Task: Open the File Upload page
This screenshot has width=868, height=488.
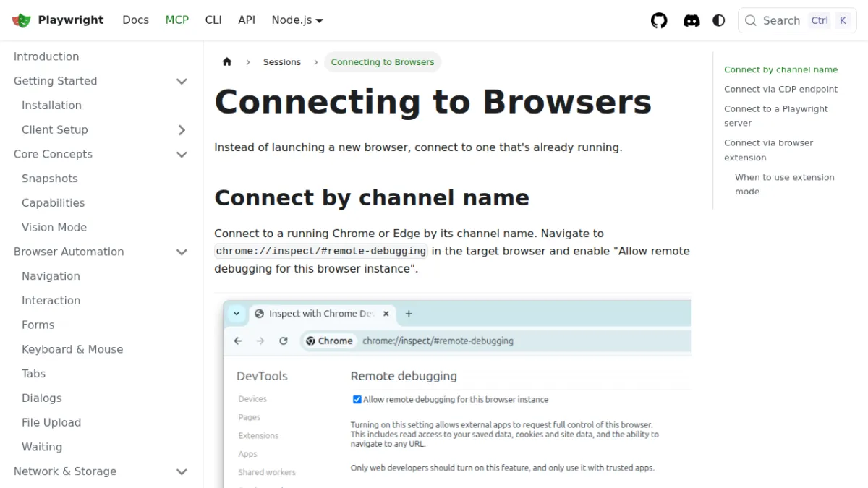Action: pos(51,422)
